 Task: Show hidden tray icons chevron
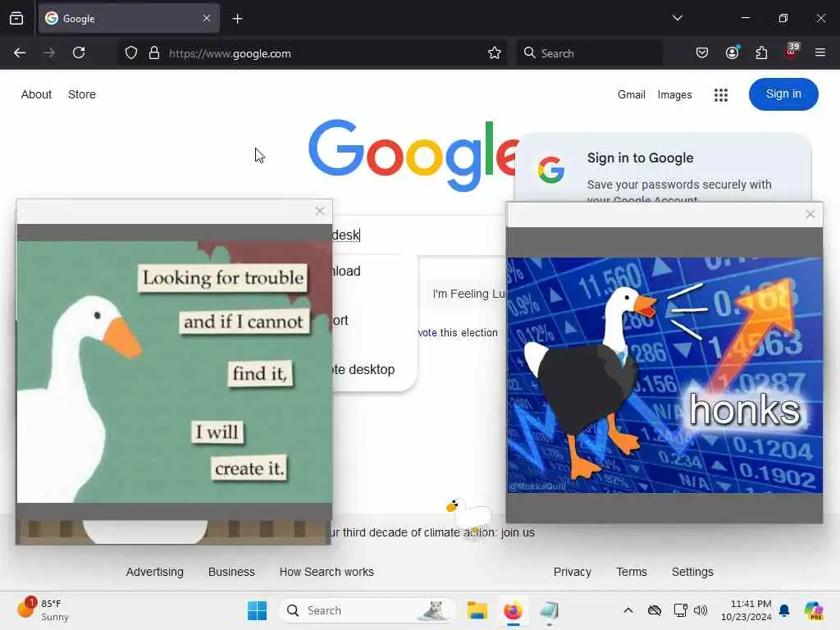(628, 610)
